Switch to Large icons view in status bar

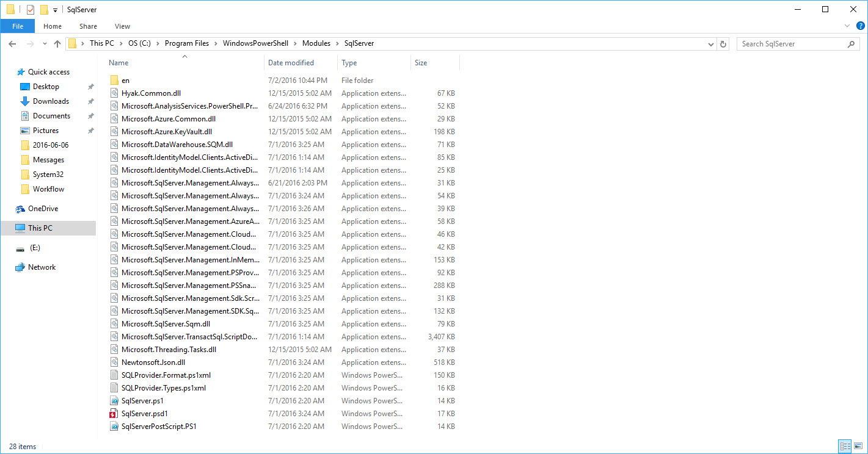tap(858, 447)
